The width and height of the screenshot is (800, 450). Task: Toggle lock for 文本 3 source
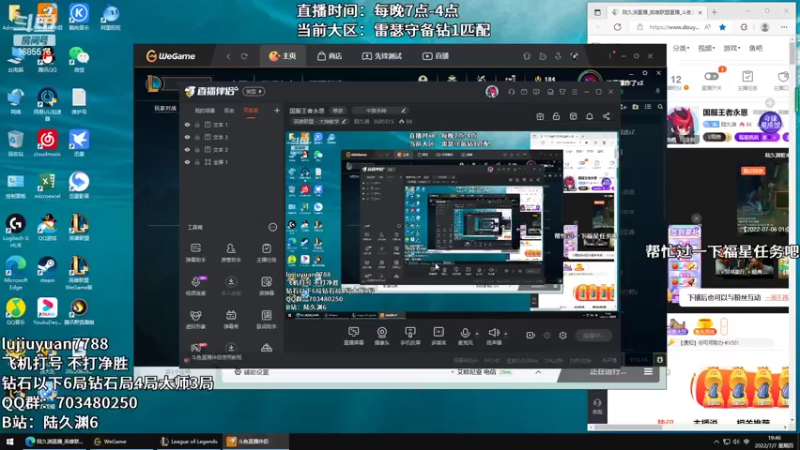click(197, 137)
